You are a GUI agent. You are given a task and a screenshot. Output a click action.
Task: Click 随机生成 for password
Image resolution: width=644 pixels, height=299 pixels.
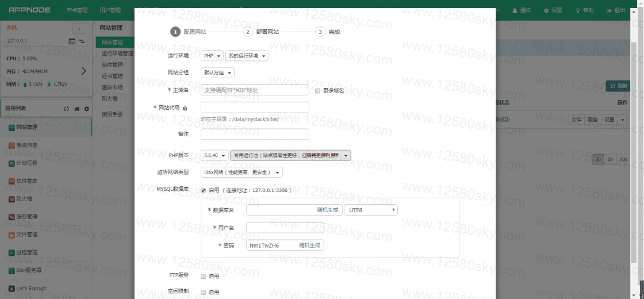click(x=310, y=245)
